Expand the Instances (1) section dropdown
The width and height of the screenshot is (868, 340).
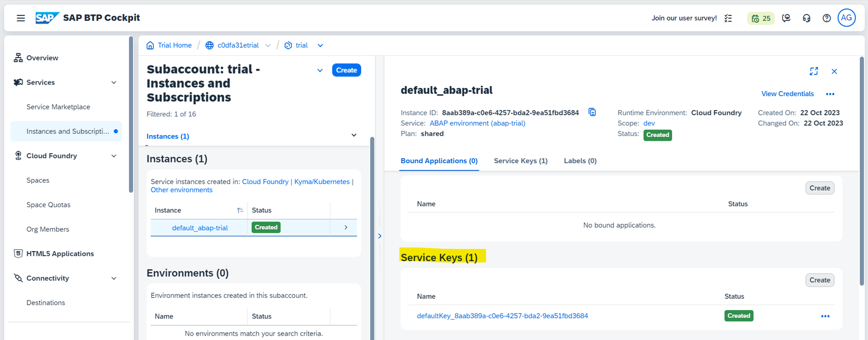click(354, 135)
